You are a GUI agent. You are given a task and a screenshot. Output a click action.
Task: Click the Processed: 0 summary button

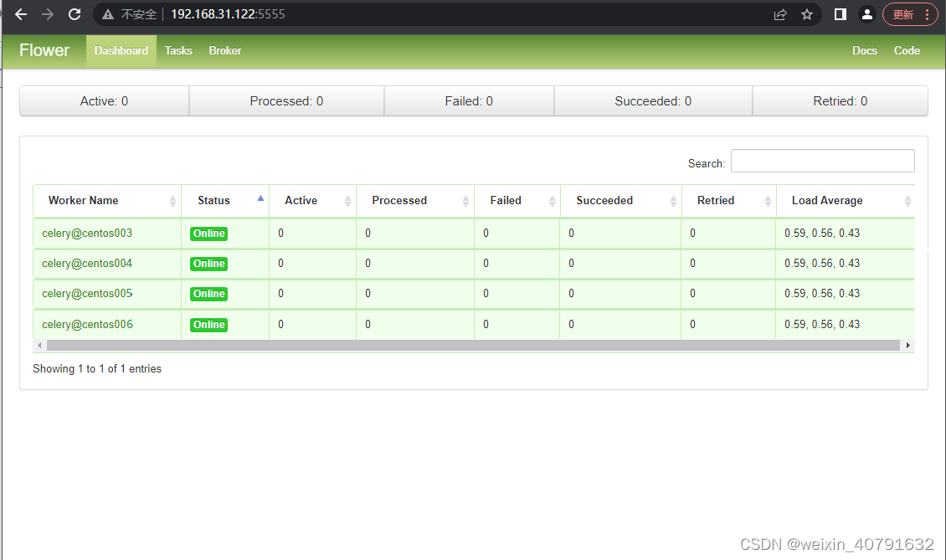[x=286, y=100]
